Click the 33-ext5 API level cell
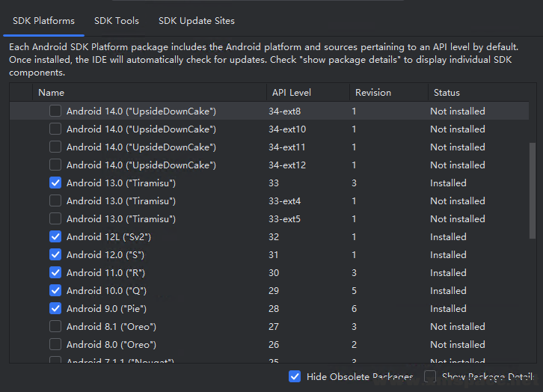Image resolution: width=543 pixels, height=392 pixels. click(x=284, y=219)
